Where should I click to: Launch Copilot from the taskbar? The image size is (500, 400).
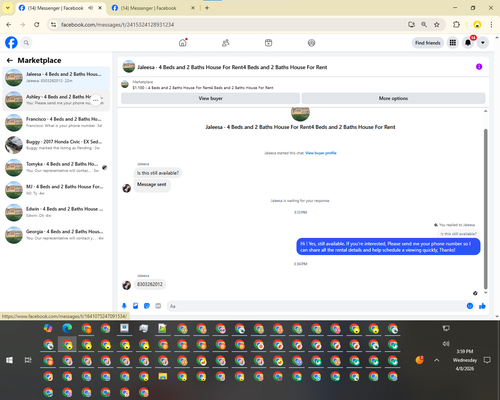click(x=48, y=328)
